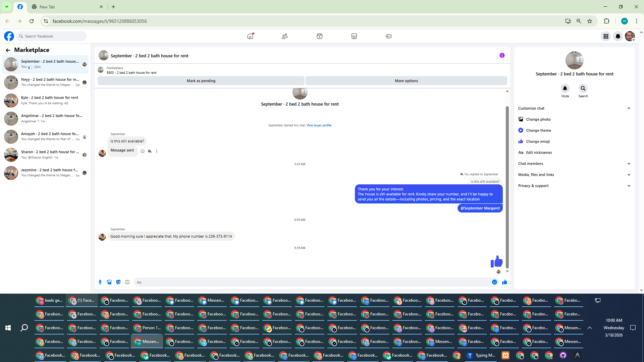Screen dimensions: 644x362
Task: Send a thumbs-up like
Action: pos(504,282)
